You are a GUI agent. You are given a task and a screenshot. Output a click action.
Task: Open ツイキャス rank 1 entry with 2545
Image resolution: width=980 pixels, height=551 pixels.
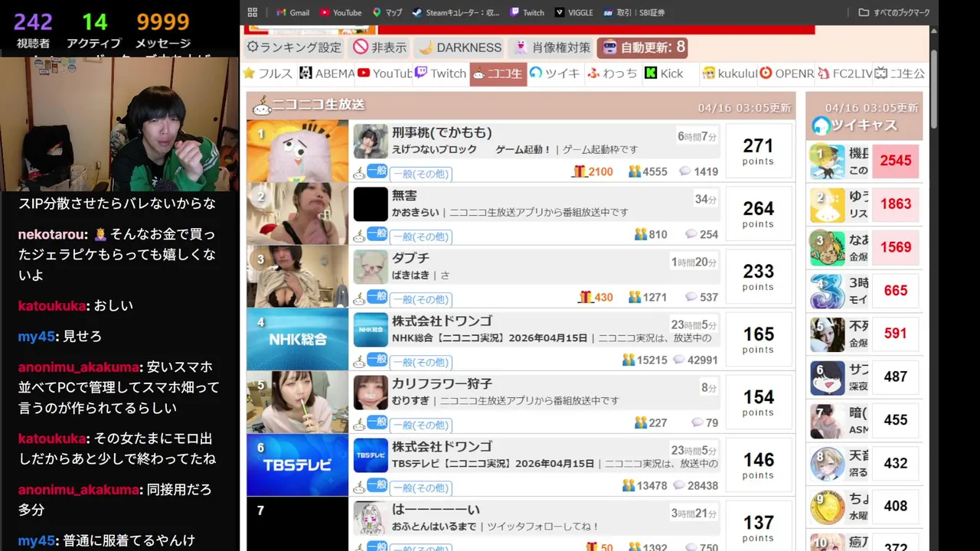pyautogui.click(x=864, y=161)
